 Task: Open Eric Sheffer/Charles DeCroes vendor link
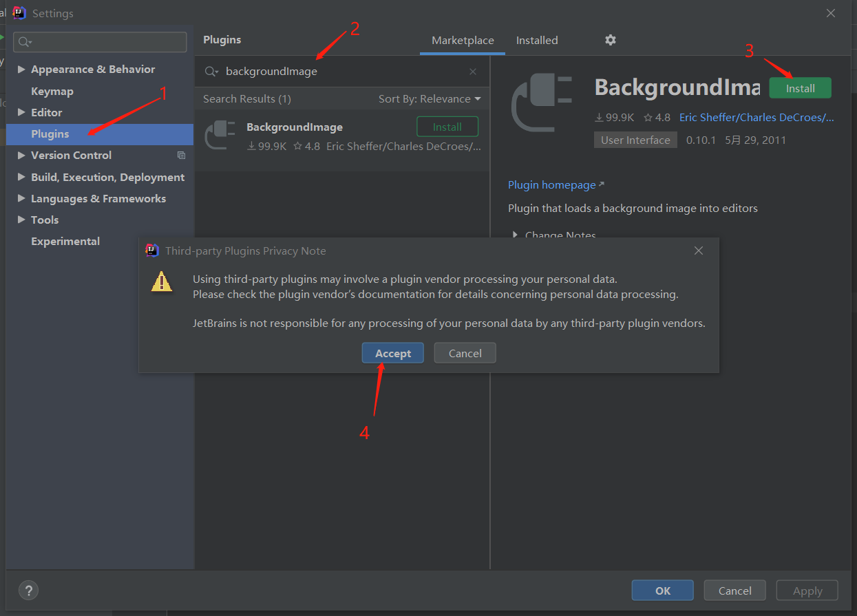757,118
